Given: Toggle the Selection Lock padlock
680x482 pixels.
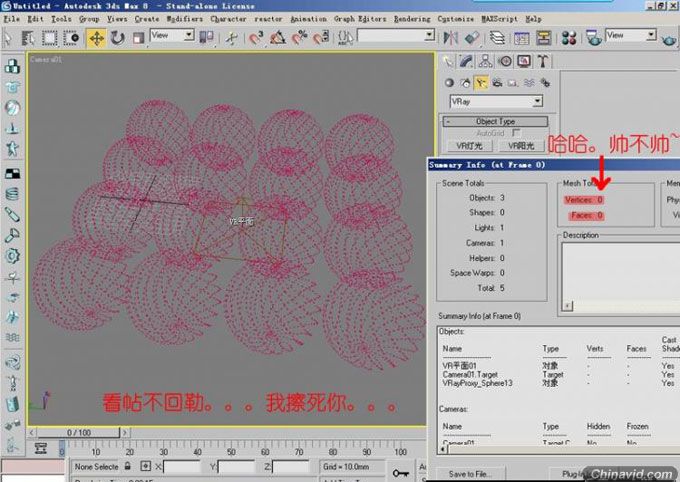Looking at the screenshot, I should (128, 466).
